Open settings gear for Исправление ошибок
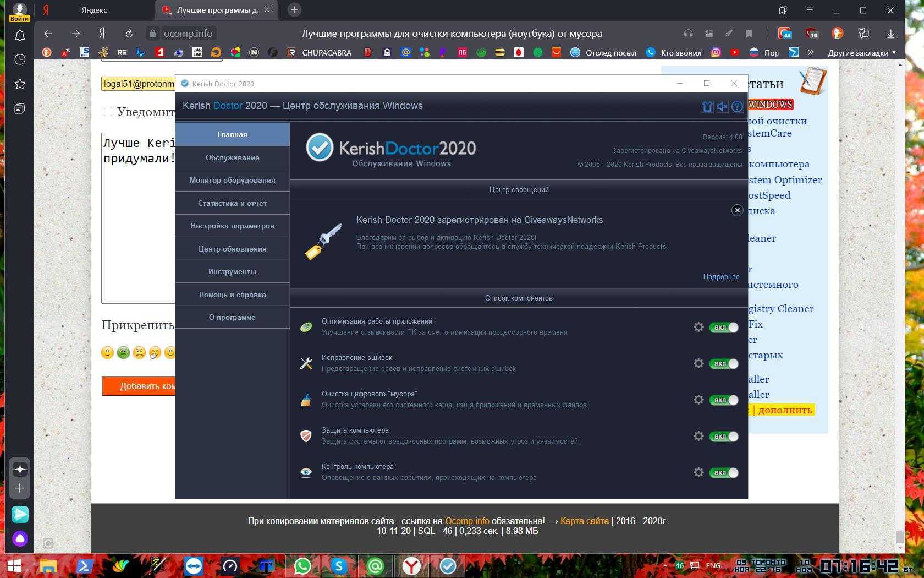Viewport: 924px width, 578px height. click(x=698, y=363)
